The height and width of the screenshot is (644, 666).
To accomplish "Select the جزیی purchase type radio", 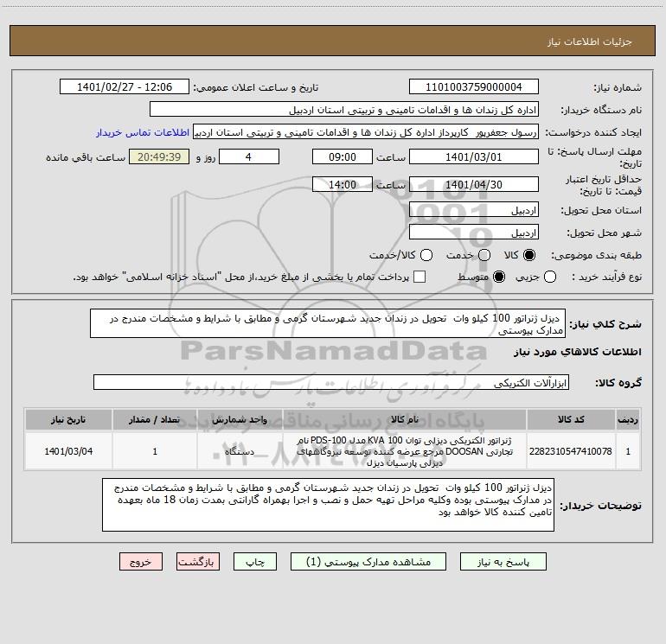I will [x=550, y=277].
